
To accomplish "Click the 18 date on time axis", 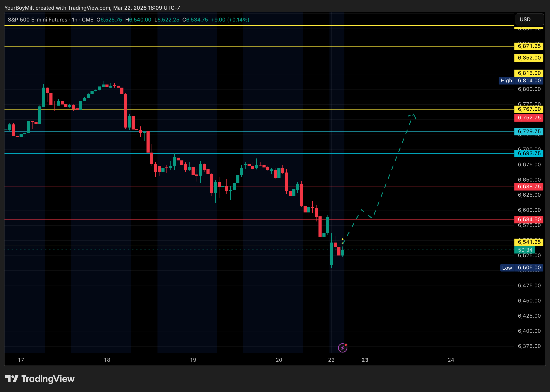I will pyautogui.click(x=107, y=360).
